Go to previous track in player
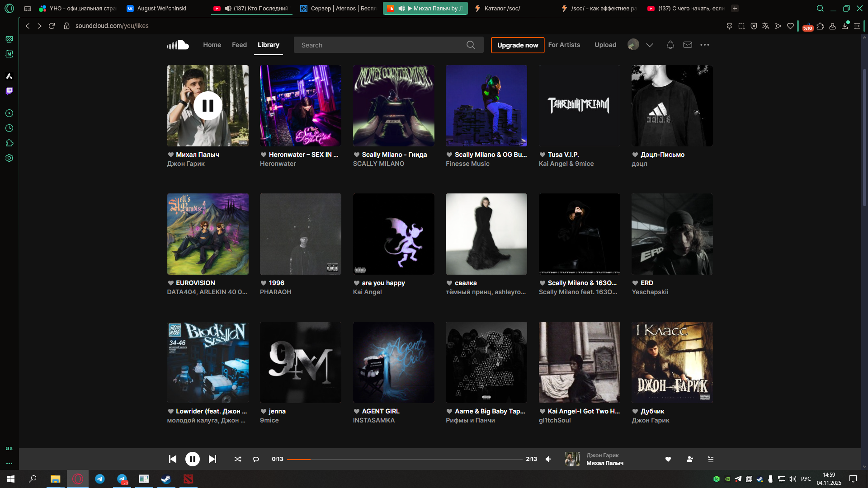This screenshot has height=488, width=868. click(173, 459)
